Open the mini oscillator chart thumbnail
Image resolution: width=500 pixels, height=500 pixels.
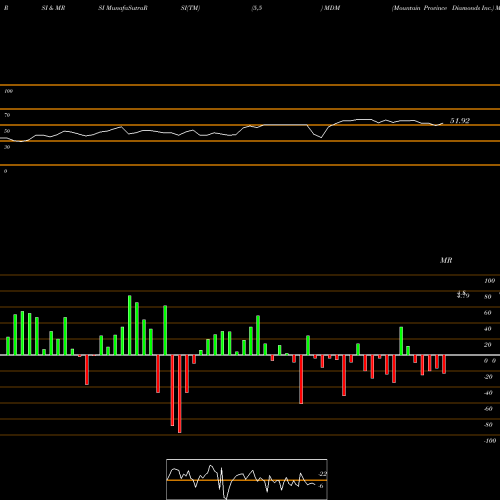coord(247,479)
